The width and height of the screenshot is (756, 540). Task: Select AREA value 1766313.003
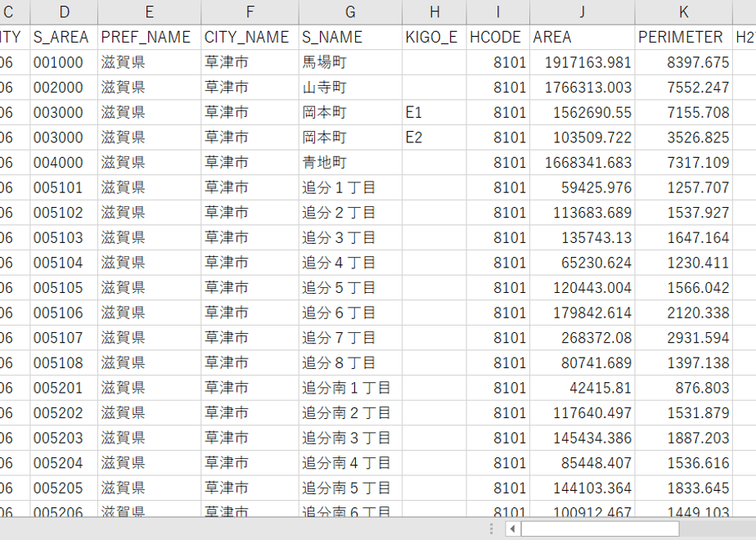(x=583, y=88)
